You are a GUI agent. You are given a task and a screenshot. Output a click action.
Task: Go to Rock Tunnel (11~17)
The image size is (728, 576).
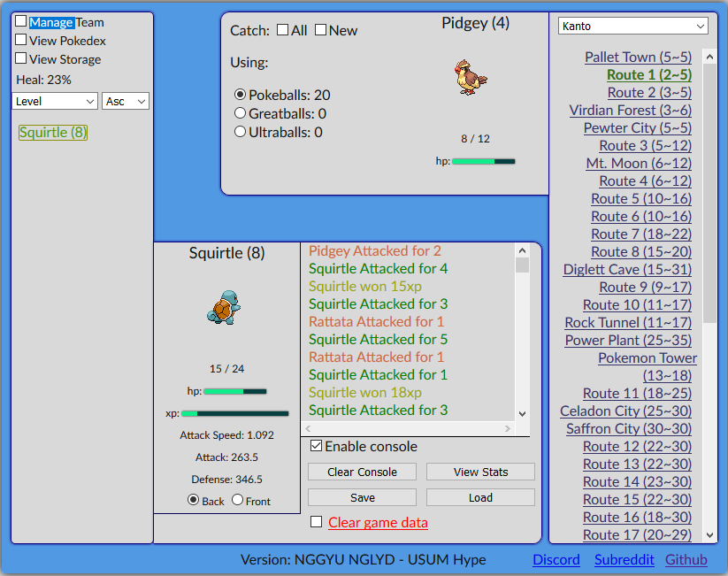tap(628, 322)
